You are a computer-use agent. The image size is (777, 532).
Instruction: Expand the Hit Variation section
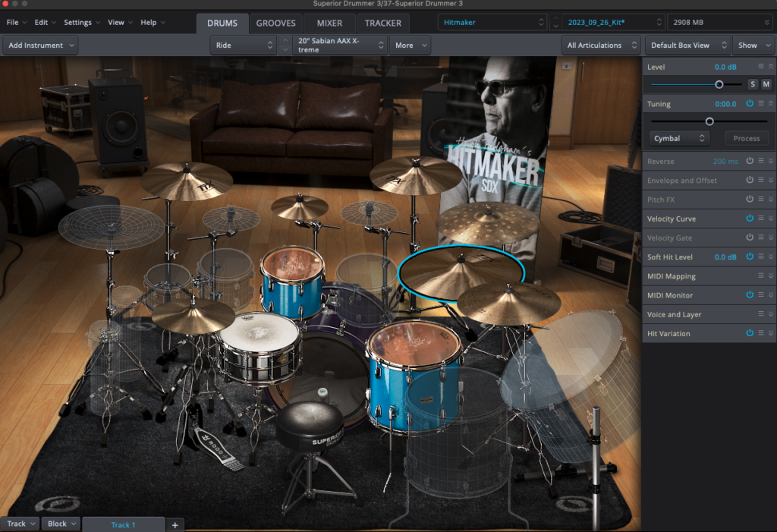click(771, 333)
